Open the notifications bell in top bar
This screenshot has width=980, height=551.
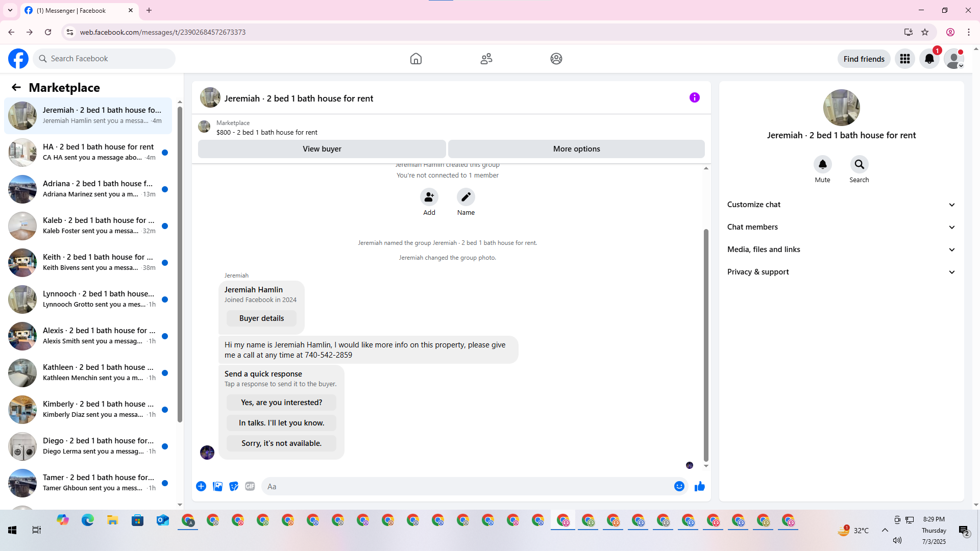pos(929,59)
